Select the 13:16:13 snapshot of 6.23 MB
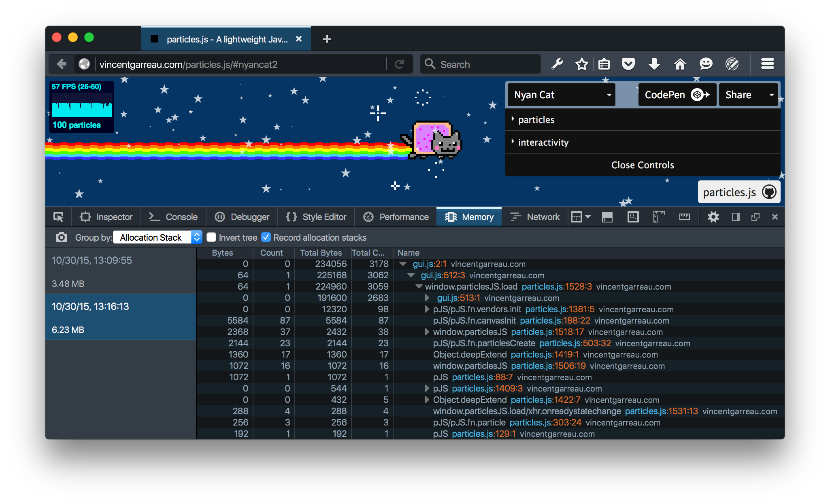Viewport: 830px width, 504px height. [x=121, y=317]
